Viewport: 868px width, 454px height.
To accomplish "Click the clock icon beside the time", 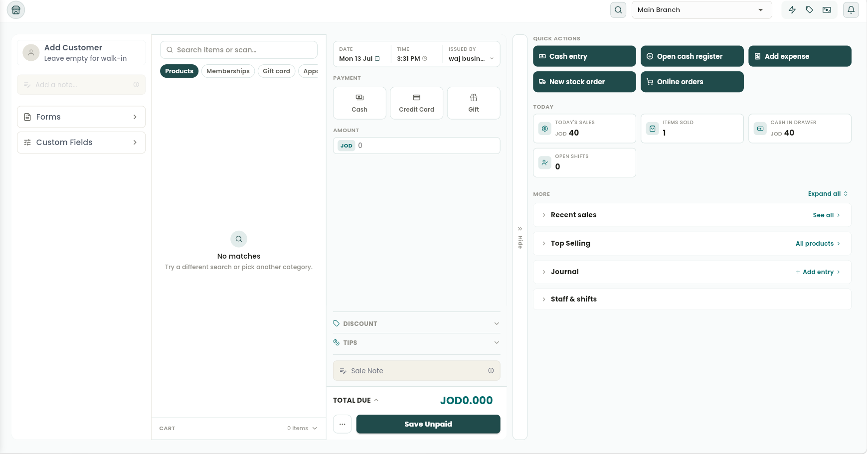I will 425,59.
